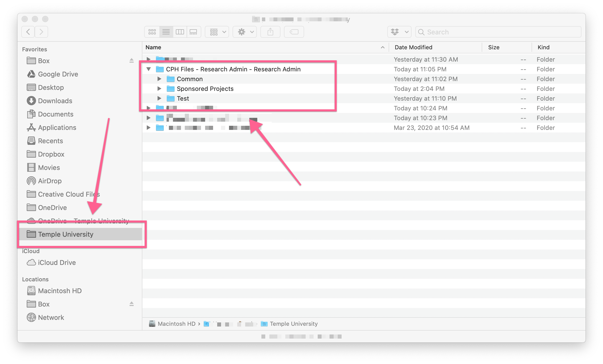Select Temple University in sidebar
603x364 pixels.
click(80, 234)
